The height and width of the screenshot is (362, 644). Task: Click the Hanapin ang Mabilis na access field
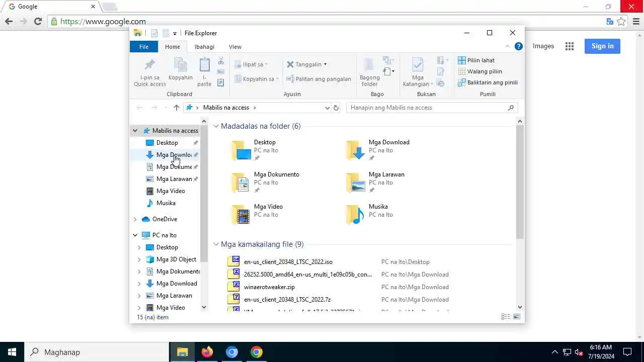[432, 108]
